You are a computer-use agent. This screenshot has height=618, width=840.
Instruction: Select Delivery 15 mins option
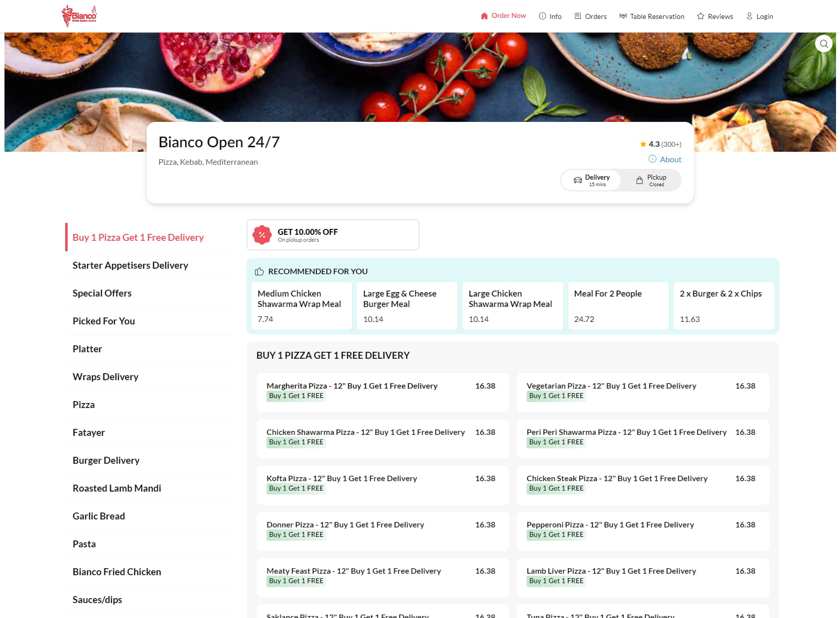591,180
